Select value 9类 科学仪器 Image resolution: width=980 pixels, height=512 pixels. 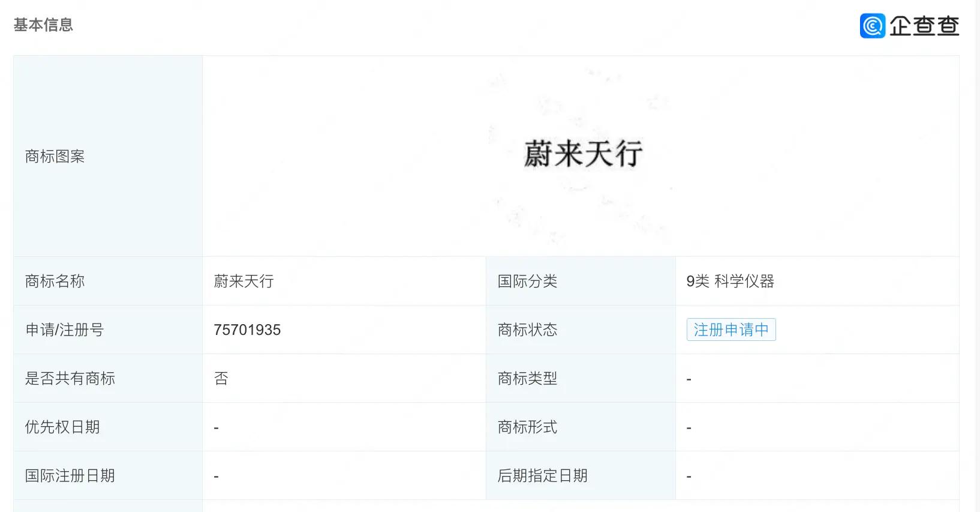(x=730, y=281)
